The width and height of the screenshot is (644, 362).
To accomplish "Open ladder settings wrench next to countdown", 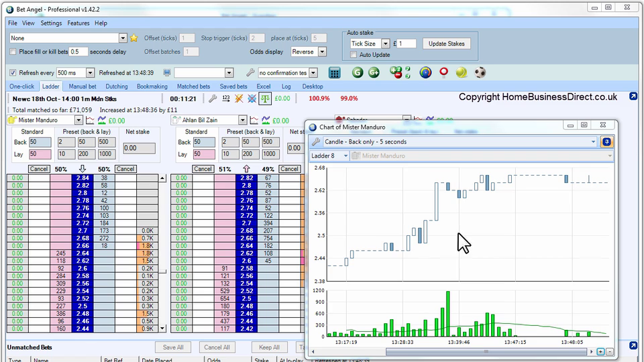I will pyautogui.click(x=213, y=99).
